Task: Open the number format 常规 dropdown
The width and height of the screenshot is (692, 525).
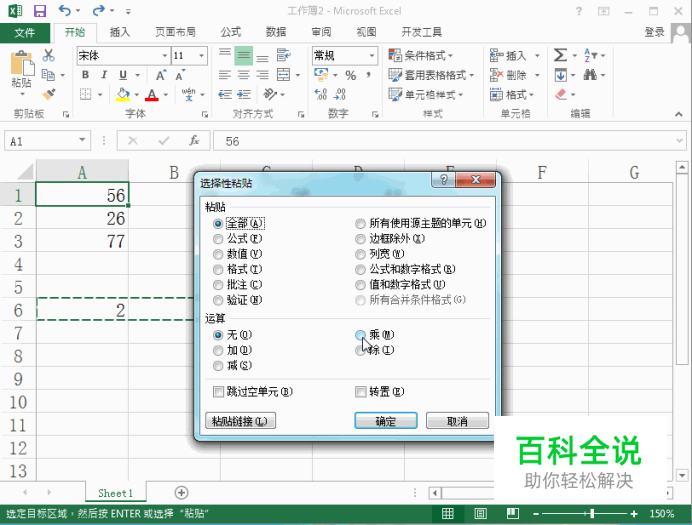Action: (x=372, y=56)
